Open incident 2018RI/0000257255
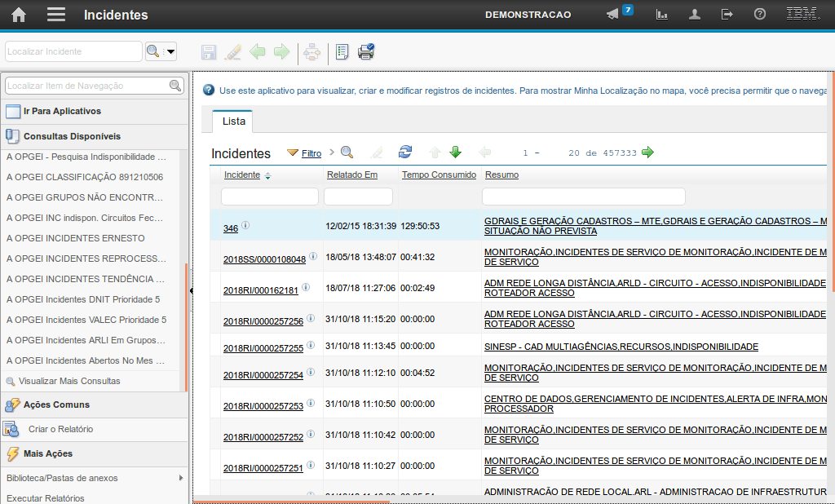The width and height of the screenshot is (835, 504). 263,348
